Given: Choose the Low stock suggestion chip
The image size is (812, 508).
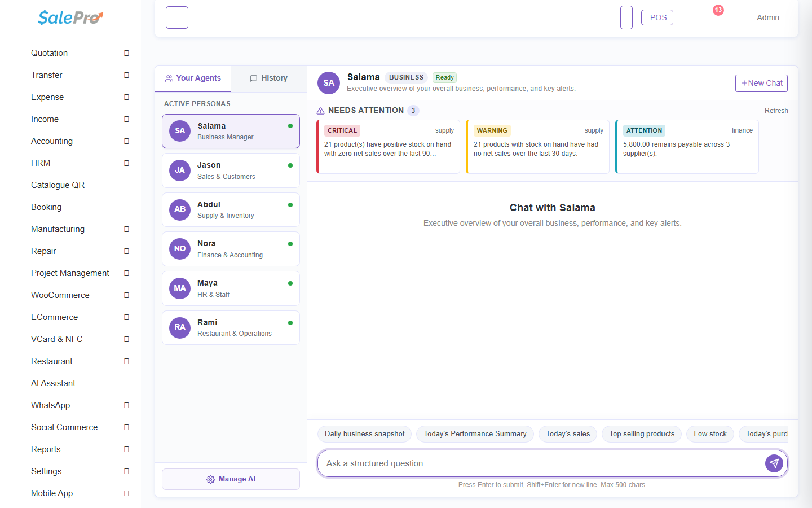Looking at the screenshot, I should point(710,434).
